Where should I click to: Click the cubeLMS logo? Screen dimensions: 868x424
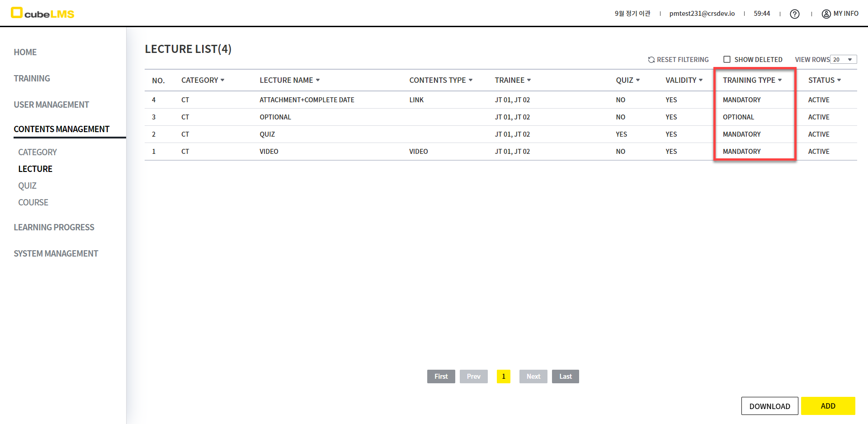42,13
